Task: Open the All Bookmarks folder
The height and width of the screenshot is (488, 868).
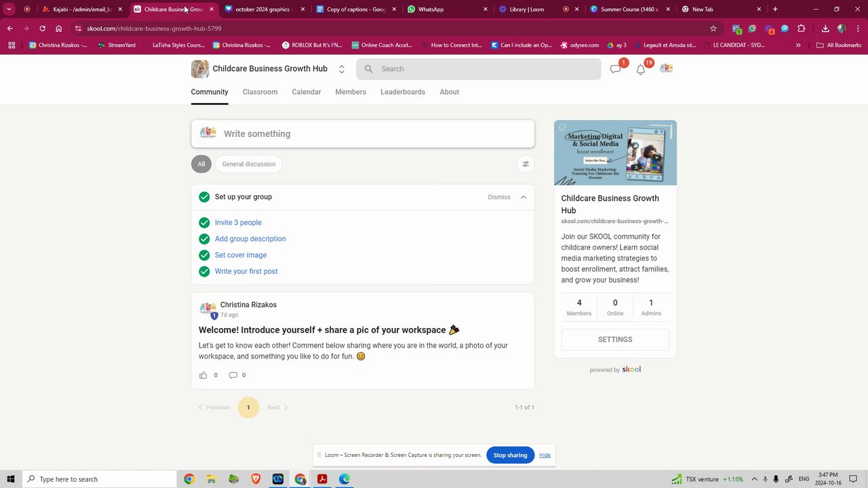Action: [839, 45]
